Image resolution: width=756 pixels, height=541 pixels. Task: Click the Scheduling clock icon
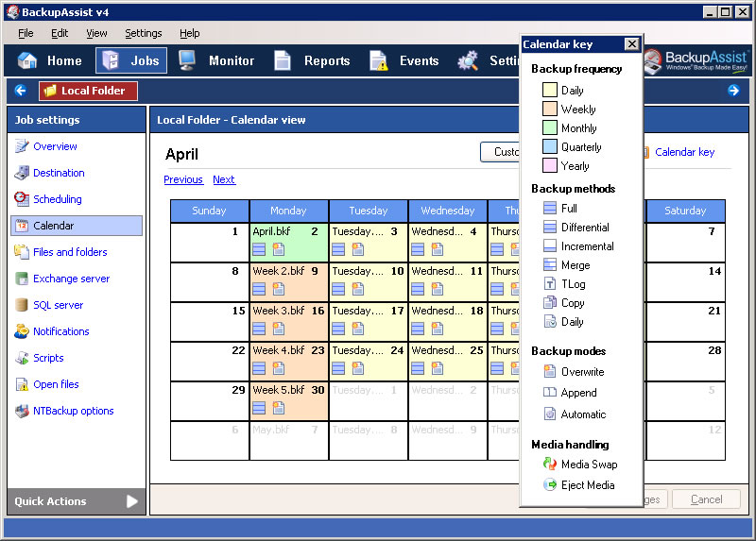click(x=22, y=198)
